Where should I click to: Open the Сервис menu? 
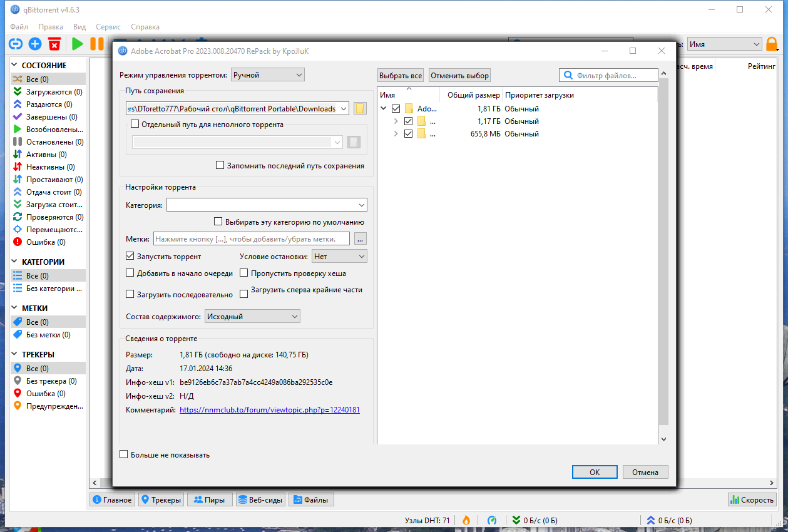(108, 26)
